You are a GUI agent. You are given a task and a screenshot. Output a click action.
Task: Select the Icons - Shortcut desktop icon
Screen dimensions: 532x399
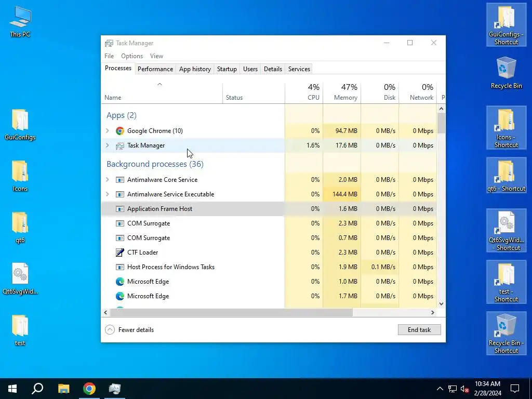click(506, 128)
